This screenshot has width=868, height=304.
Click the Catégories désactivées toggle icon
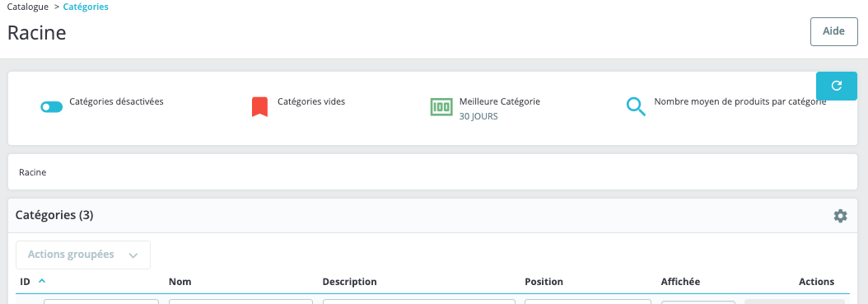tap(52, 107)
